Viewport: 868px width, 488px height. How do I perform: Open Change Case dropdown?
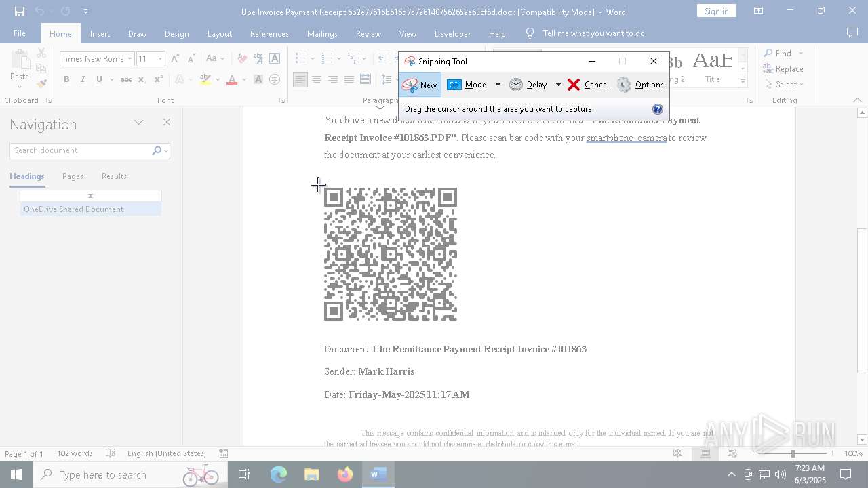coord(215,59)
